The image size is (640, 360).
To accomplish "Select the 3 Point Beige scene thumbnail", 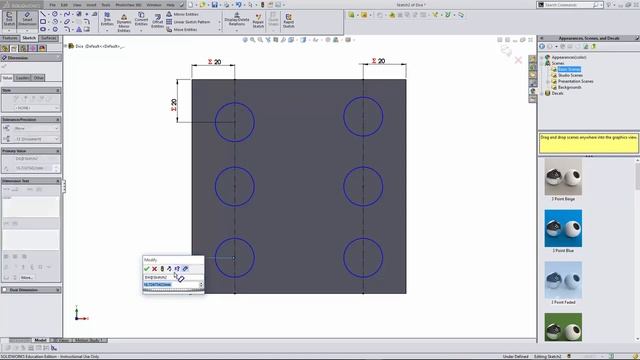I will [x=563, y=177].
